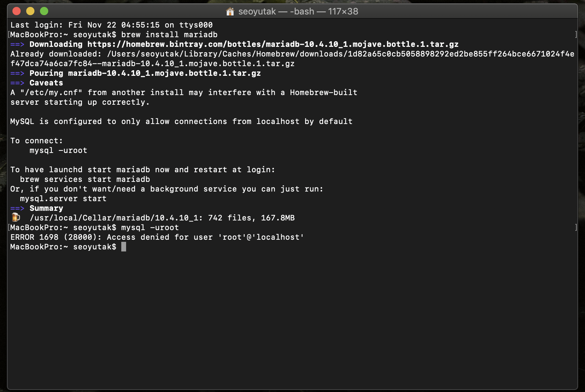
Task: Click the second cache line starting 'f47dca74a6ca7fc84'
Action: 152,64
